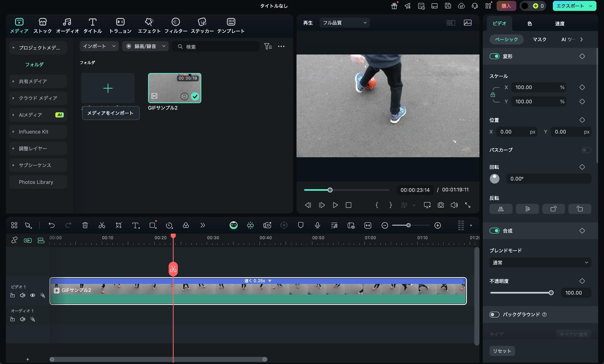Click the Scale X 100.00 input field
The image size is (604, 364).
[x=539, y=87]
